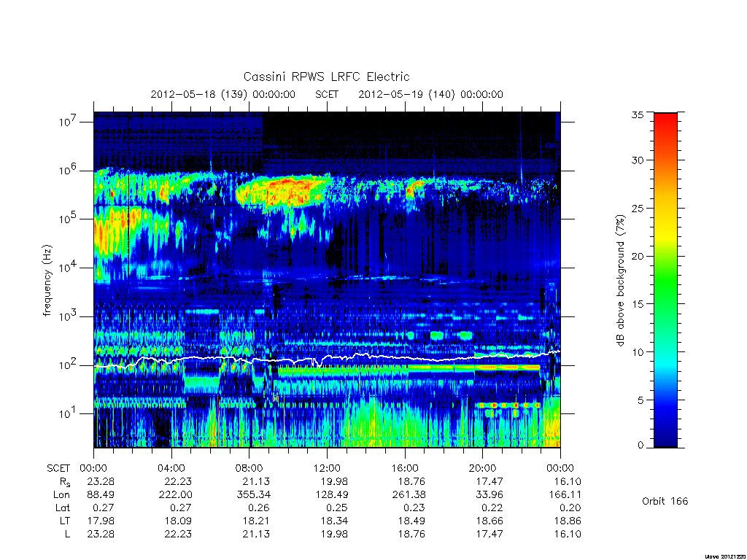Click the '12:00' time axis label
The width and height of the screenshot is (747, 560).
(327, 468)
